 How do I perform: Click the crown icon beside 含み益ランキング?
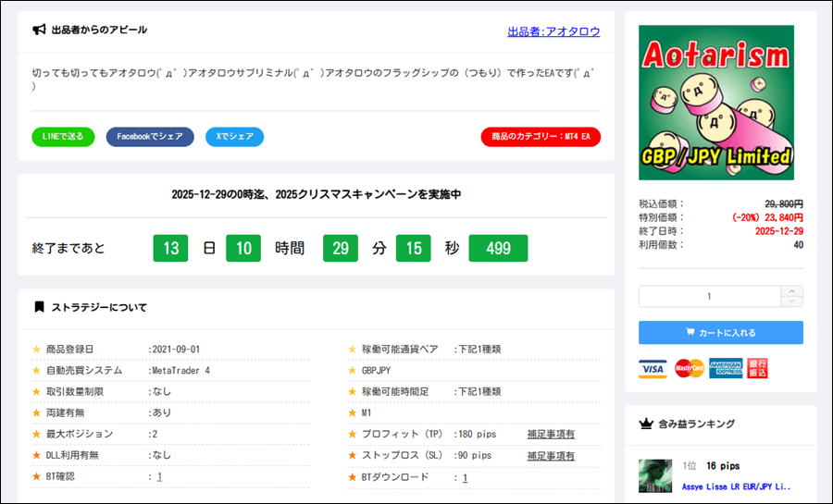coord(647,424)
